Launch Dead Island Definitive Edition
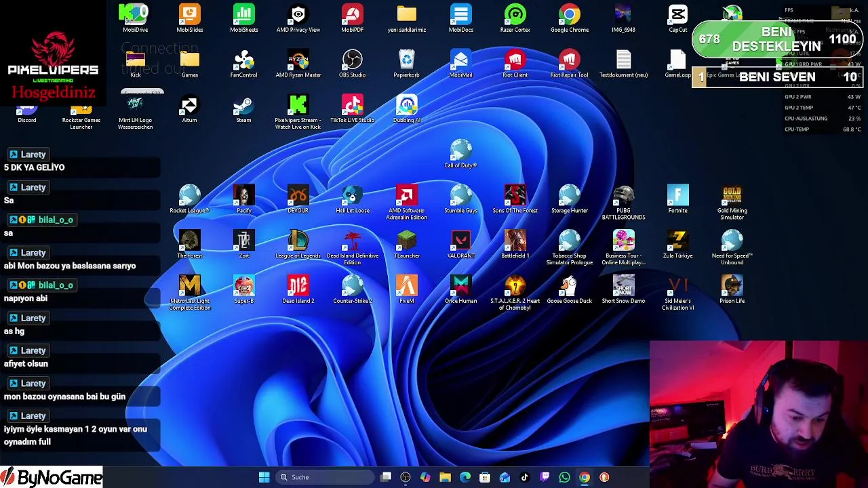 [x=352, y=248]
